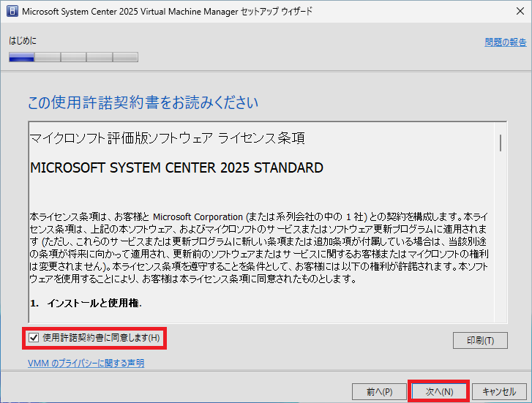Click the キャンセル button

click(x=499, y=391)
